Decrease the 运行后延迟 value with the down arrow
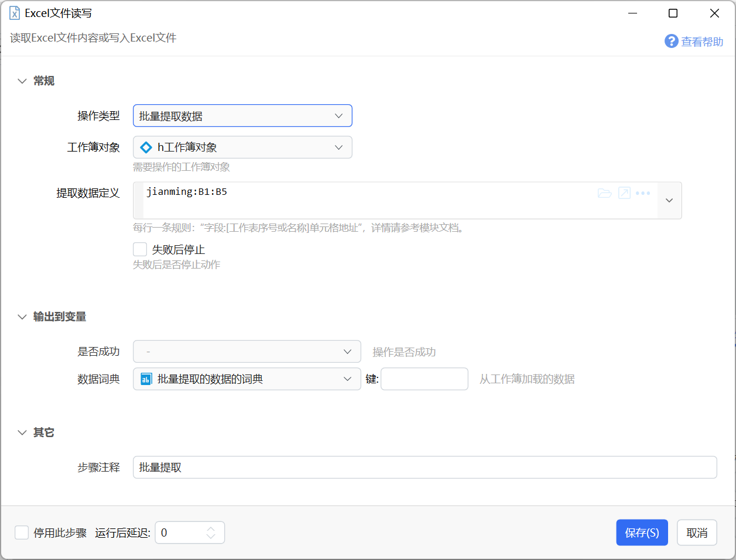This screenshot has width=736, height=560. click(x=211, y=537)
